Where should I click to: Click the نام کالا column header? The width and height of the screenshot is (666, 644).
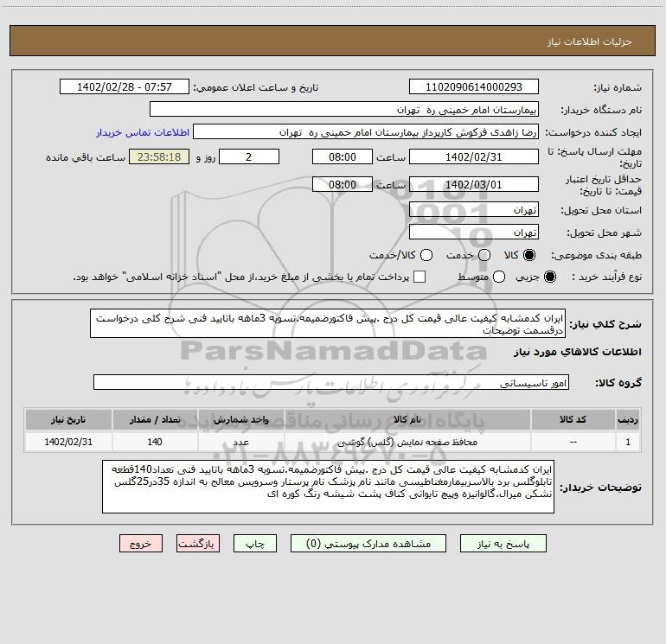click(407, 420)
